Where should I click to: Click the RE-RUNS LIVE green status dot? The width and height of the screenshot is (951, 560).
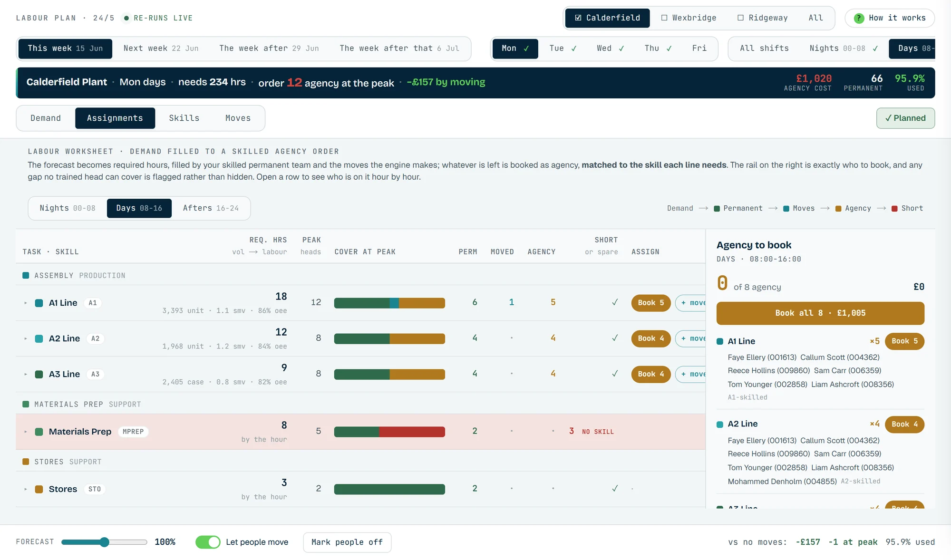click(126, 18)
